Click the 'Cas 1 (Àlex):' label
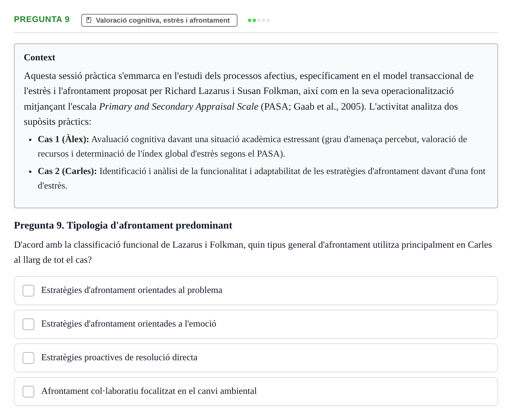This screenshot has height=420, width=512. click(63, 139)
